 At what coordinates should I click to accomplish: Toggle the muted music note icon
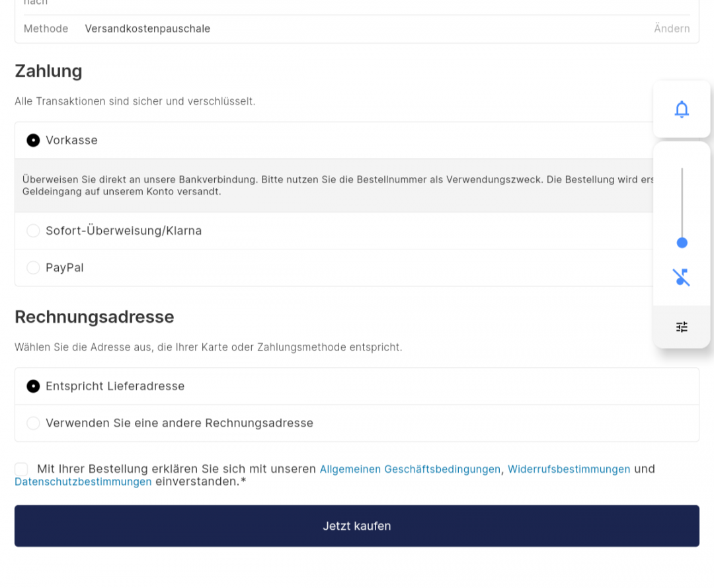[x=682, y=277]
